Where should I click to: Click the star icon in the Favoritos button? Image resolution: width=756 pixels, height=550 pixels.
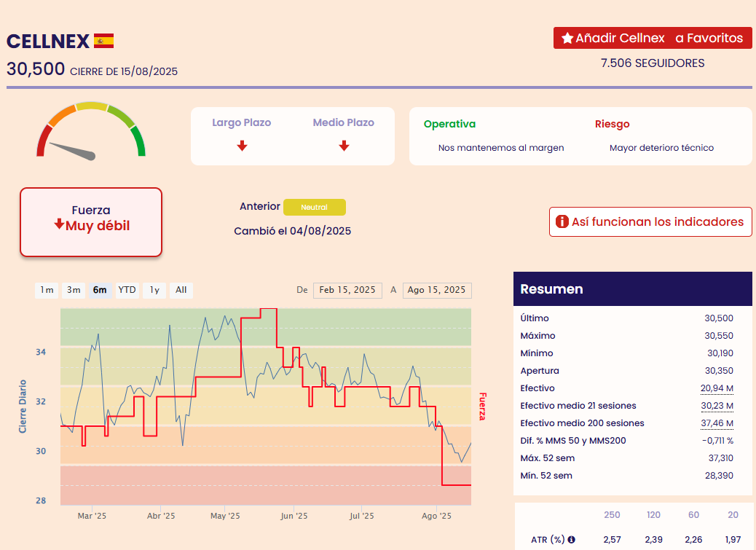pos(567,38)
